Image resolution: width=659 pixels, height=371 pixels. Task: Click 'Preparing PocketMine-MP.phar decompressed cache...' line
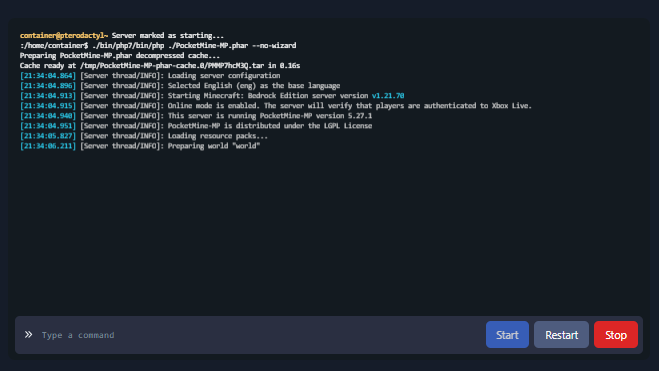[120, 55]
